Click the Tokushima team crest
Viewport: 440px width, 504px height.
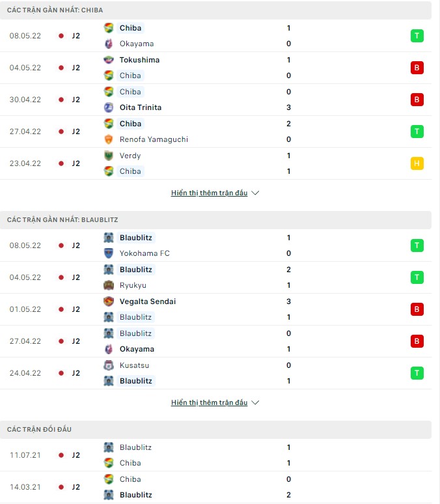point(109,60)
